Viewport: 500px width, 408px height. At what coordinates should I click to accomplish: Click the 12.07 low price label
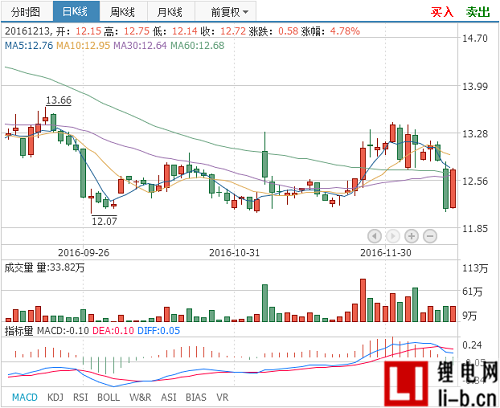tap(104, 221)
